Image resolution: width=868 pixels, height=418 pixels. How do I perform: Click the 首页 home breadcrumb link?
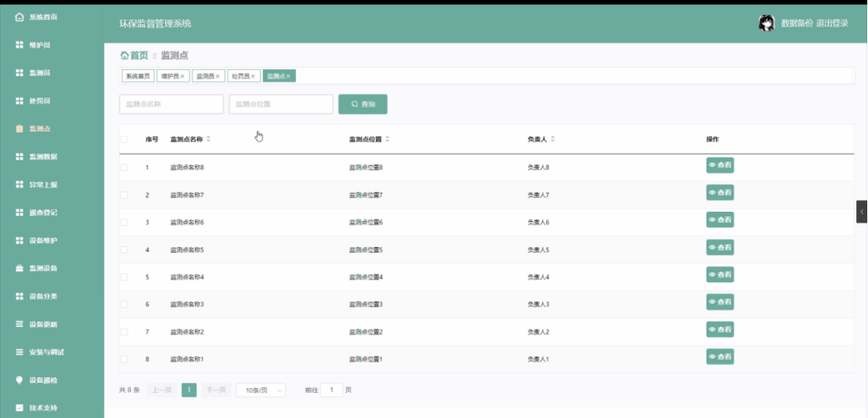135,56
